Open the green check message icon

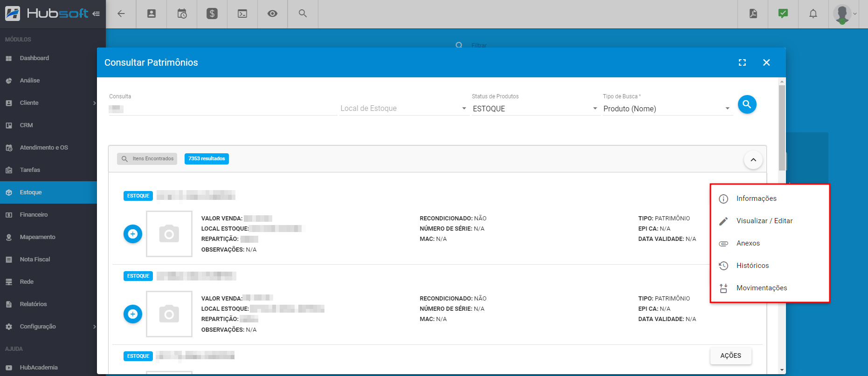click(x=783, y=14)
